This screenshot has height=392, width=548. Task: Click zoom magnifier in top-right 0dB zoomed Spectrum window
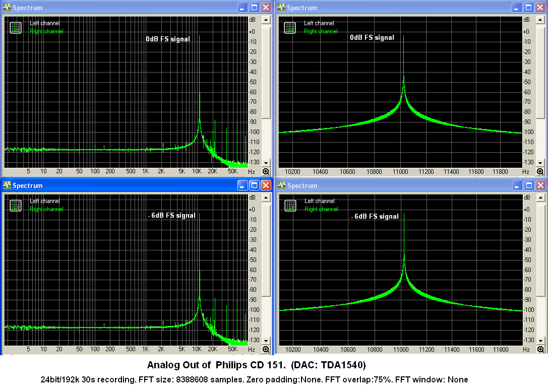[x=540, y=171]
